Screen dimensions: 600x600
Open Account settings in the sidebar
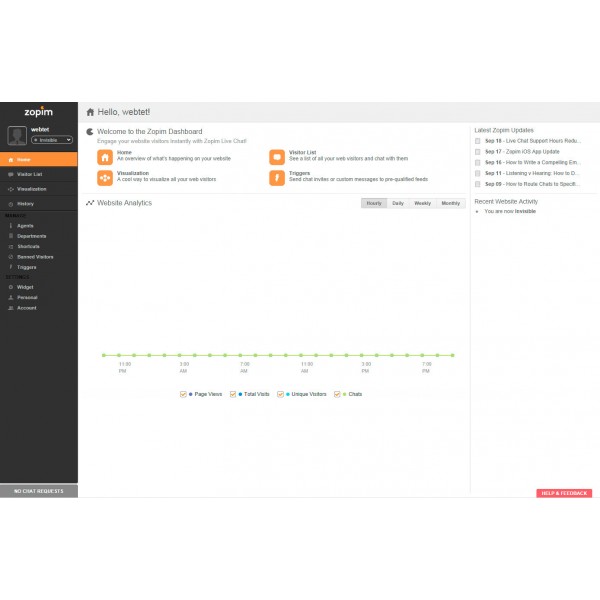[x=27, y=308]
